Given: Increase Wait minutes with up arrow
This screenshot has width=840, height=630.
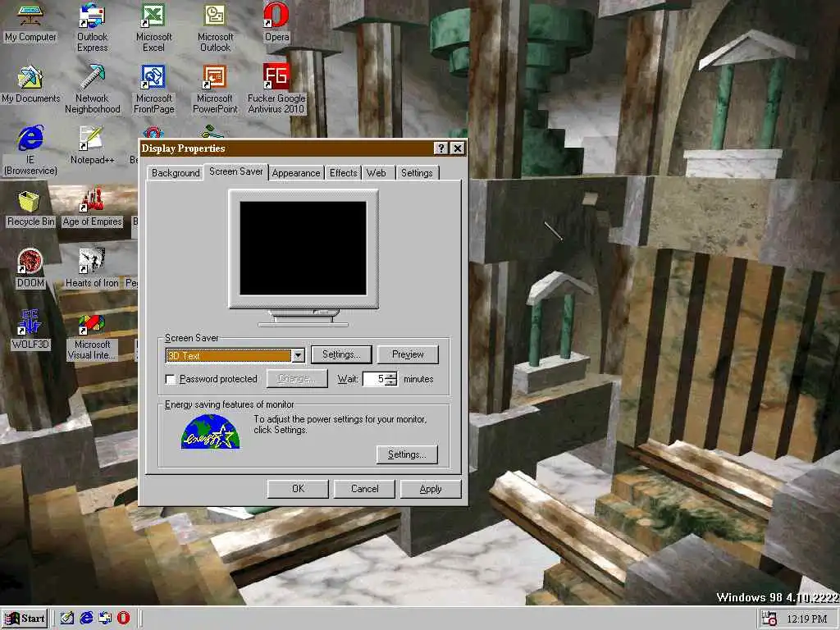Looking at the screenshot, I should 391,376.
